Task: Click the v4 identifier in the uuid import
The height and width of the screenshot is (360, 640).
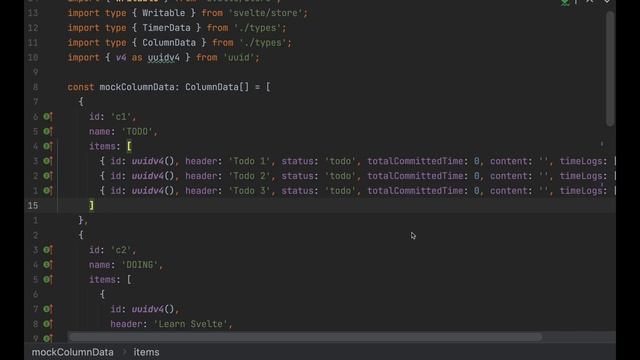Action: (x=121, y=58)
